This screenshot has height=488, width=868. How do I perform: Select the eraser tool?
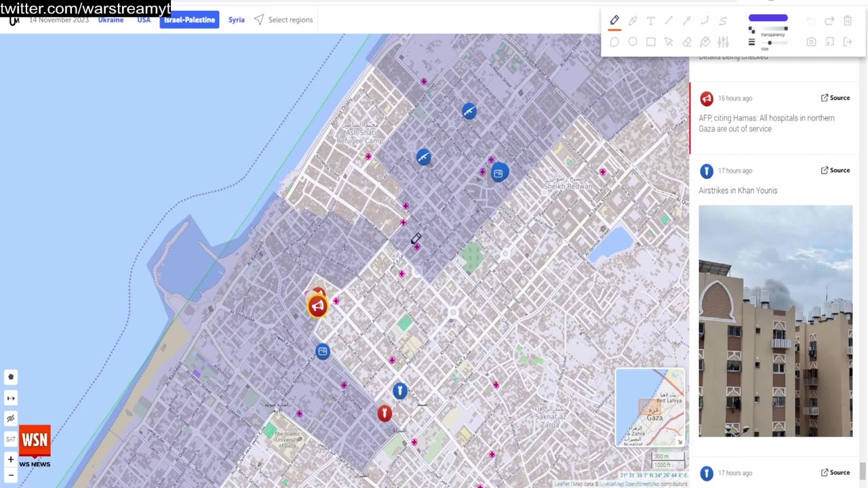(687, 42)
